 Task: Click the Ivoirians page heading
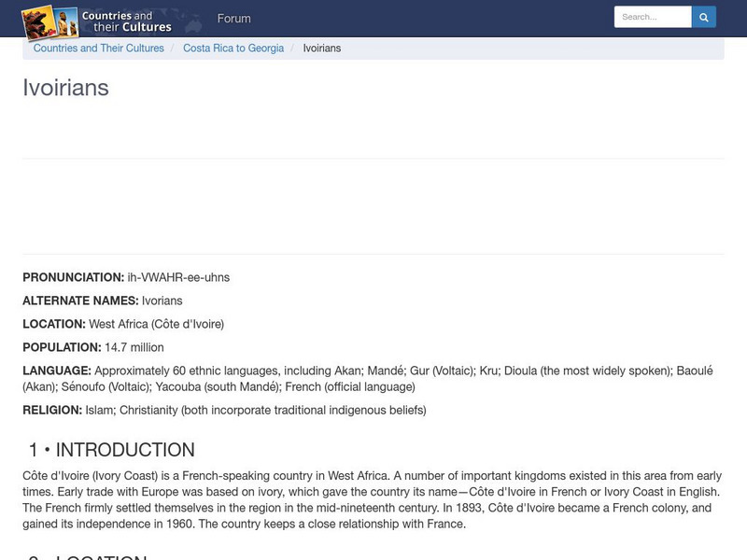pyautogui.click(x=65, y=88)
